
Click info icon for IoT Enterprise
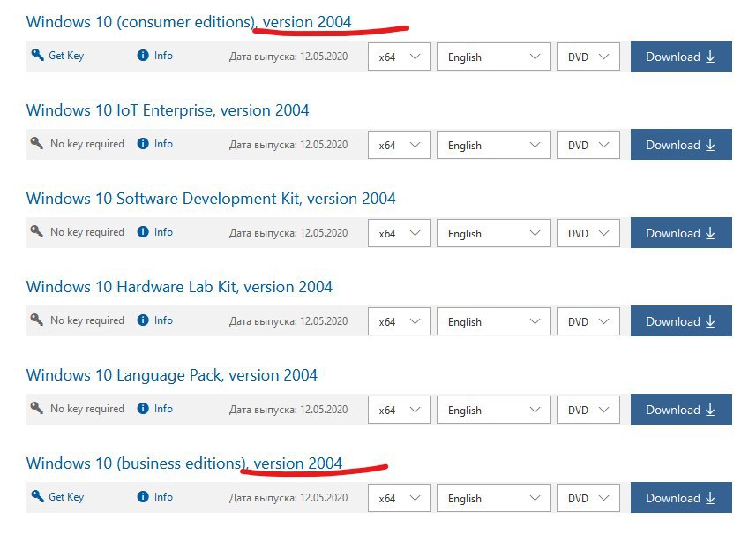[143, 144]
